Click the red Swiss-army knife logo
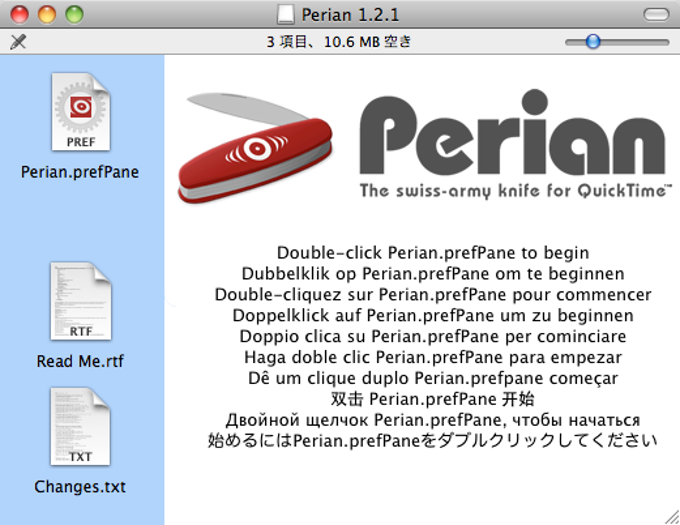The height and width of the screenshot is (525, 680). click(255, 147)
